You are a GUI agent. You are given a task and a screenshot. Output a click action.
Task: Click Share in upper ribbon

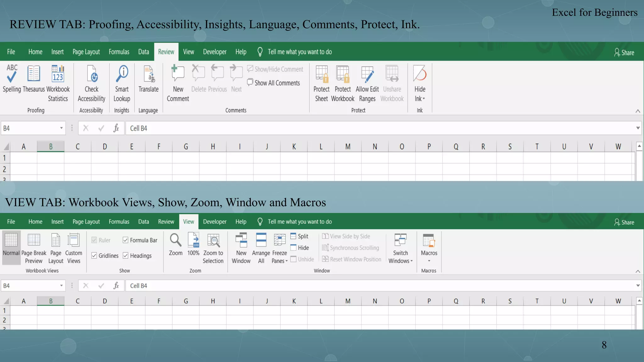click(x=624, y=52)
